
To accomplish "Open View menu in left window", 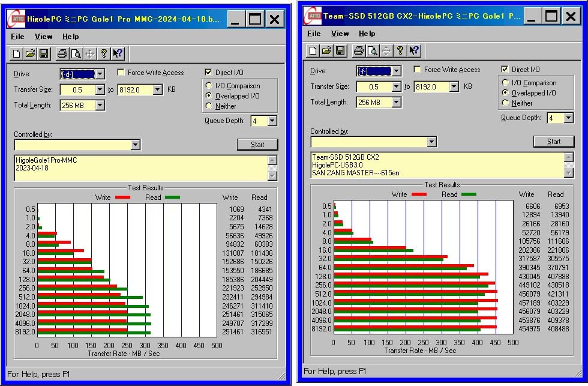I will pyautogui.click(x=43, y=37).
